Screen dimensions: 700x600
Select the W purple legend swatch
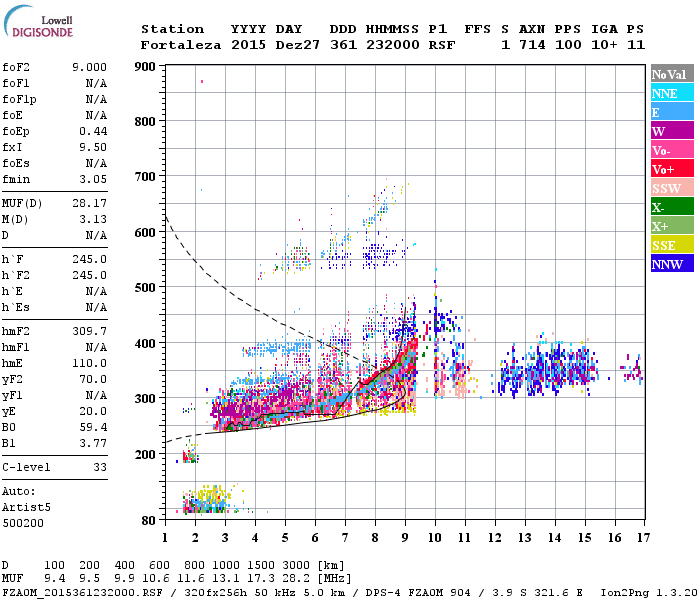coord(672,131)
